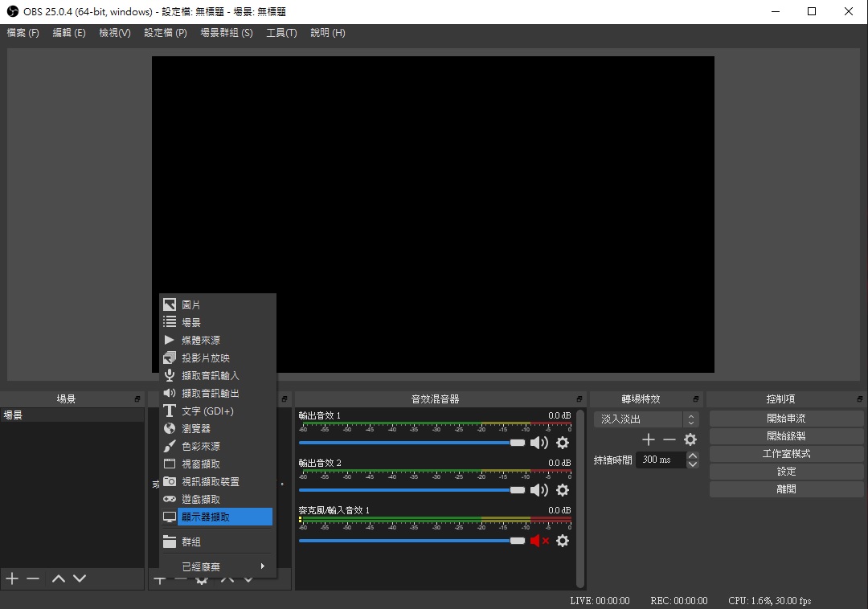Move scene up with arrow icon
Viewport: 868px width, 609px height.
tap(58, 578)
